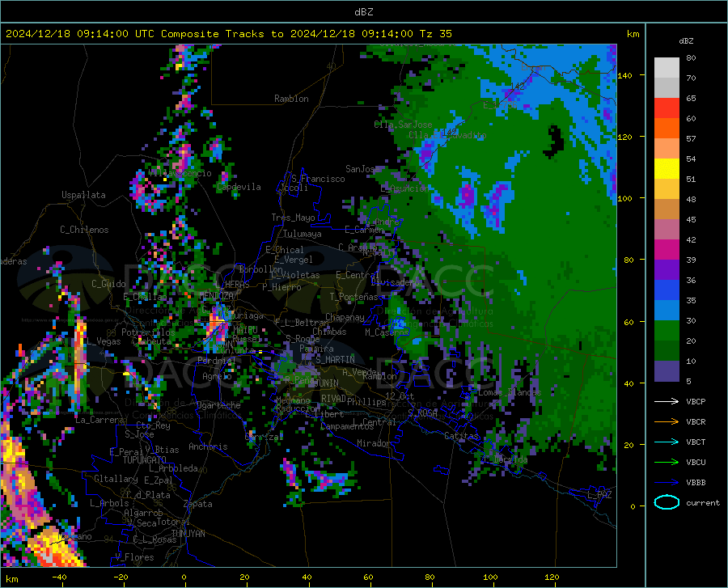The width and height of the screenshot is (728, 588).
Task: Click the green VBCU arrow in legend
Action: pos(667,463)
